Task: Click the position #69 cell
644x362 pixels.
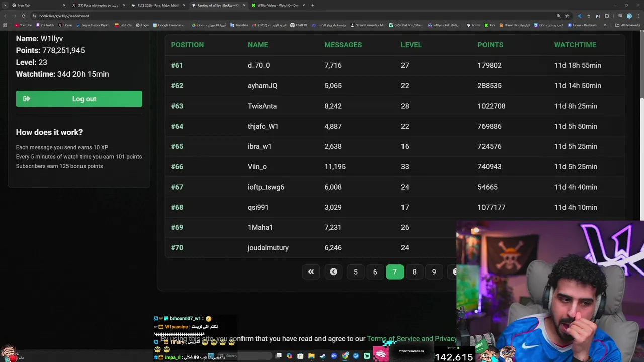Action: pyautogui.click(x=177, y=227)
